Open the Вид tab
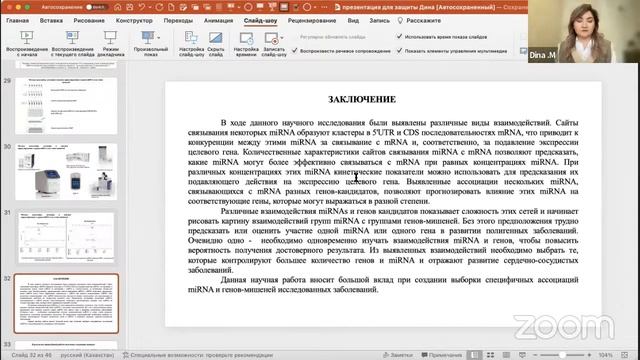Screen dimensions: 640x360 pos(353,20)
